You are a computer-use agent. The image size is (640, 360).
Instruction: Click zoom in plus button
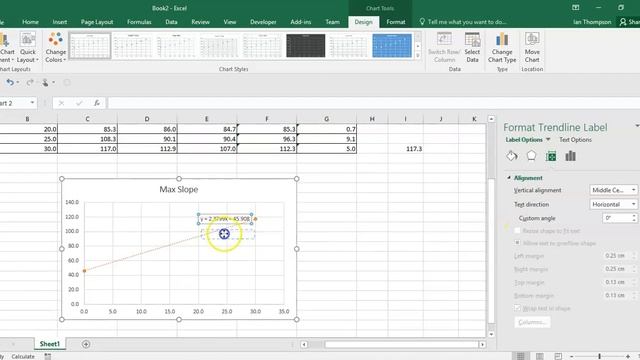click(x=628, y=356)
